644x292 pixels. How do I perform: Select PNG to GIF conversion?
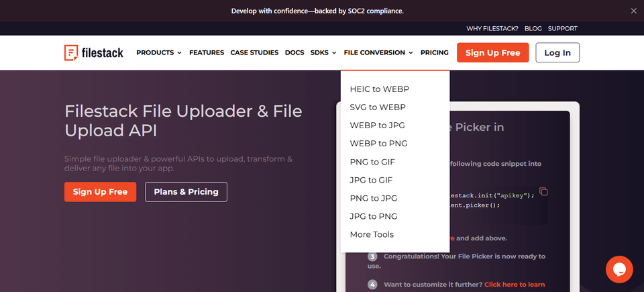[372, 162]
